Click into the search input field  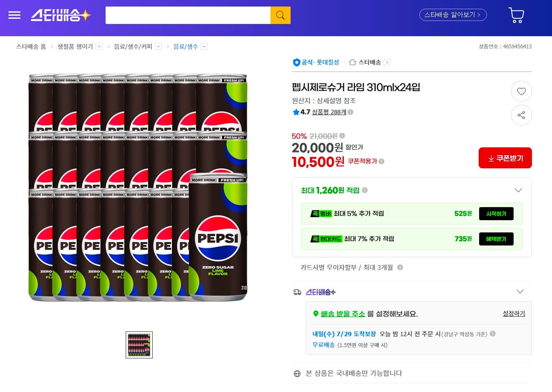[x=188, y=15]
